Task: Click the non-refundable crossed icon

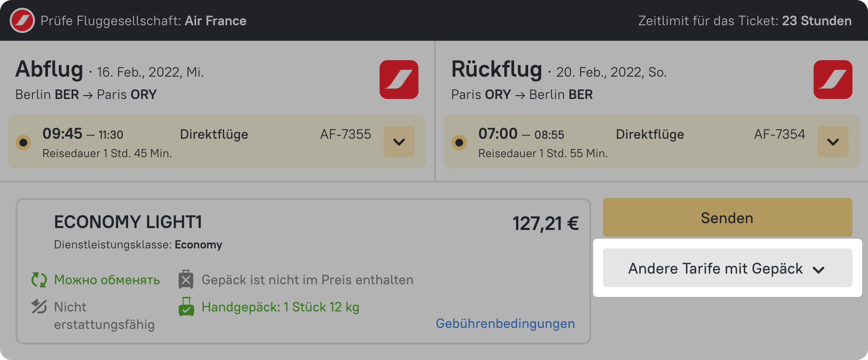Action: pos(39,307)
